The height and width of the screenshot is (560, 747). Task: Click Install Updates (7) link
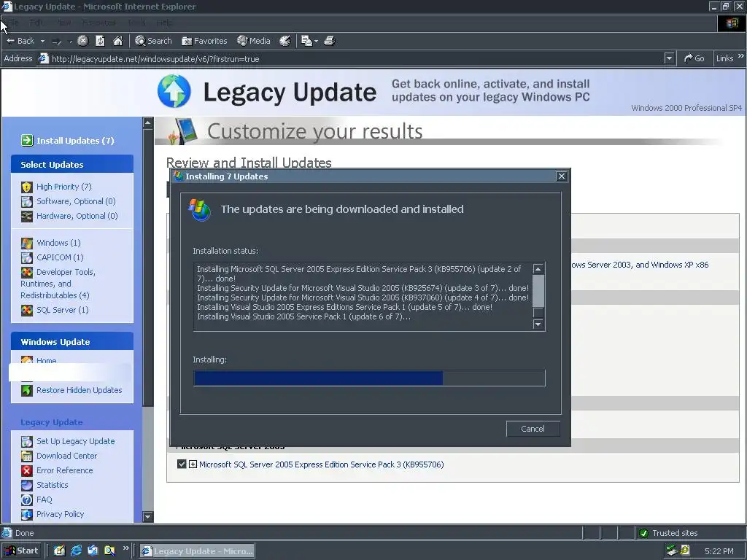point(75,141)
